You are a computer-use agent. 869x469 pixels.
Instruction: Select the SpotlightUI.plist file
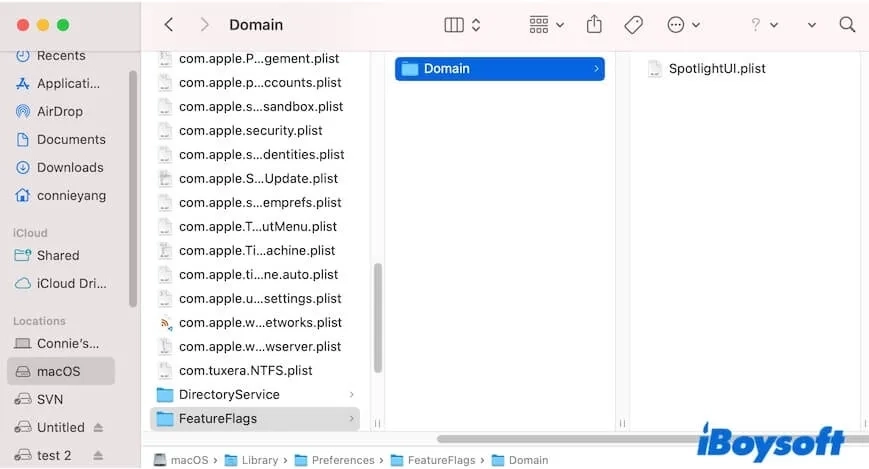click(x=717, y=69)
